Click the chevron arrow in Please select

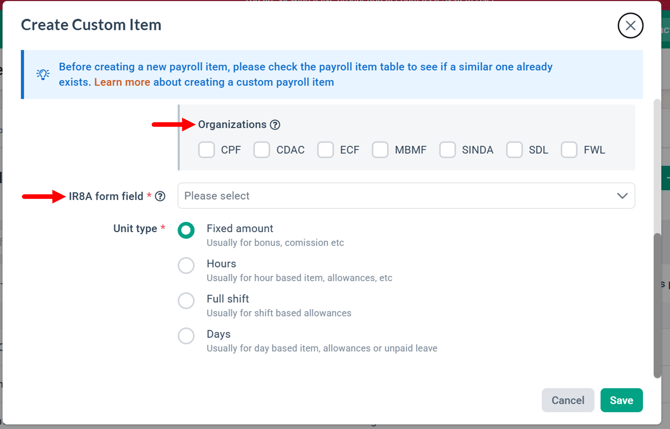click(x=622, y=196)
